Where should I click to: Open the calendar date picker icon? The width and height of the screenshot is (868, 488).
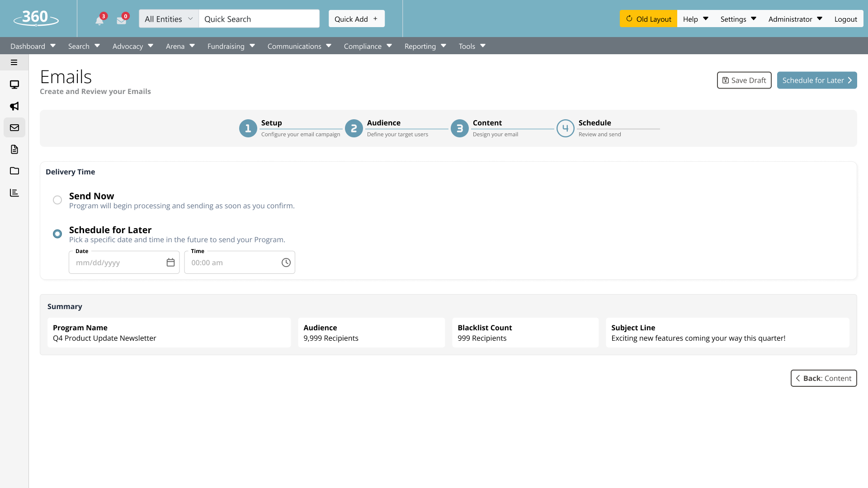(x=170, y=263)
